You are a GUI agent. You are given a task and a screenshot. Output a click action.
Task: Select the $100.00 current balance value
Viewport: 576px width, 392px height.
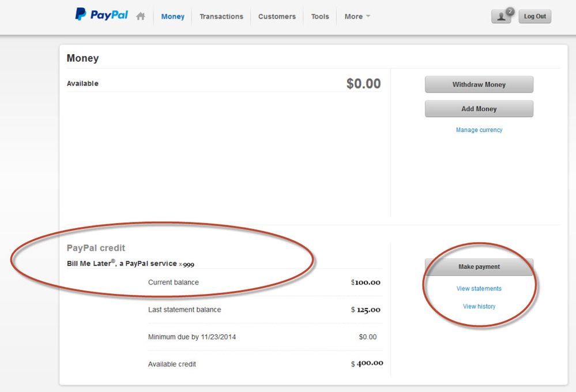click(366, 282)
